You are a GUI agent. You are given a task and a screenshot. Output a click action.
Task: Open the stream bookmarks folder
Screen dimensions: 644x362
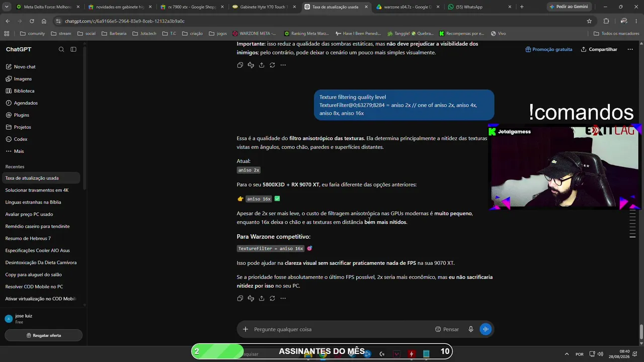tap(61, 34)
